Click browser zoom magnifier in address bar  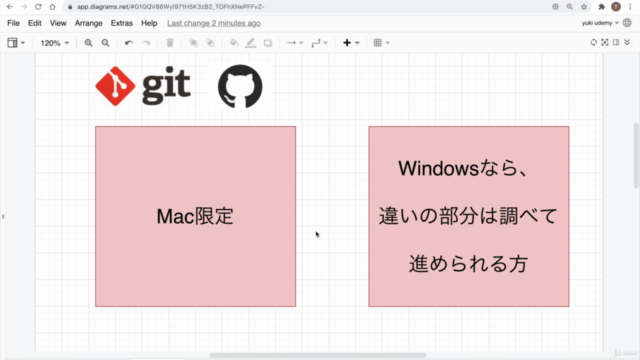coord(569,7)
